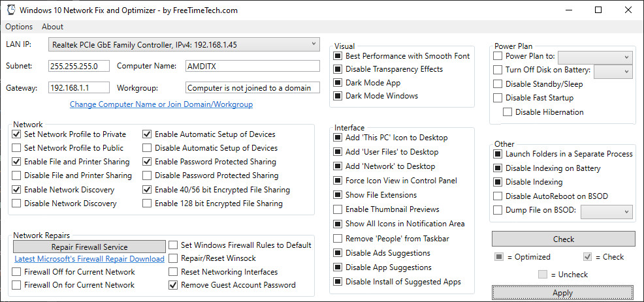Maximize the application window

click(x=598, y=10)
